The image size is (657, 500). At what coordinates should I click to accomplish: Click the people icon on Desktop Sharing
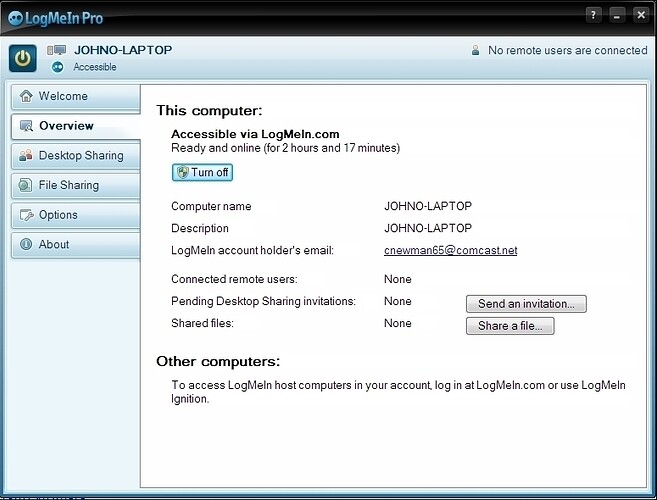tap(26, 155)
